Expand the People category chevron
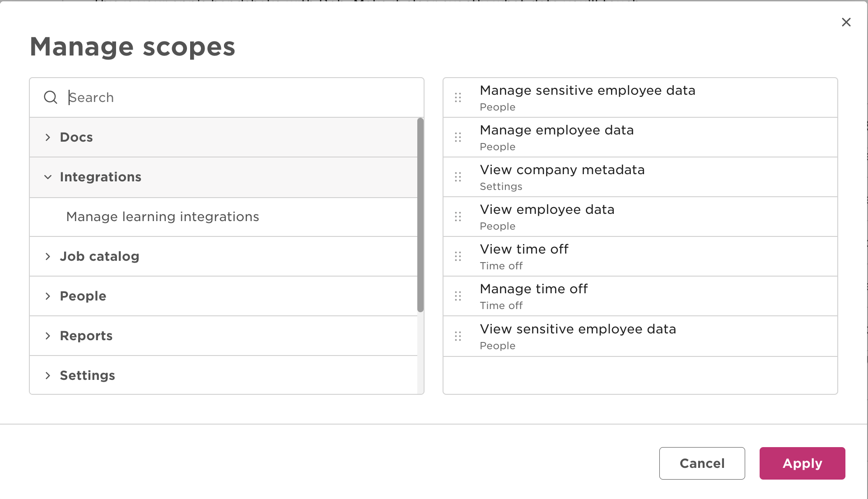 [48, 296]
